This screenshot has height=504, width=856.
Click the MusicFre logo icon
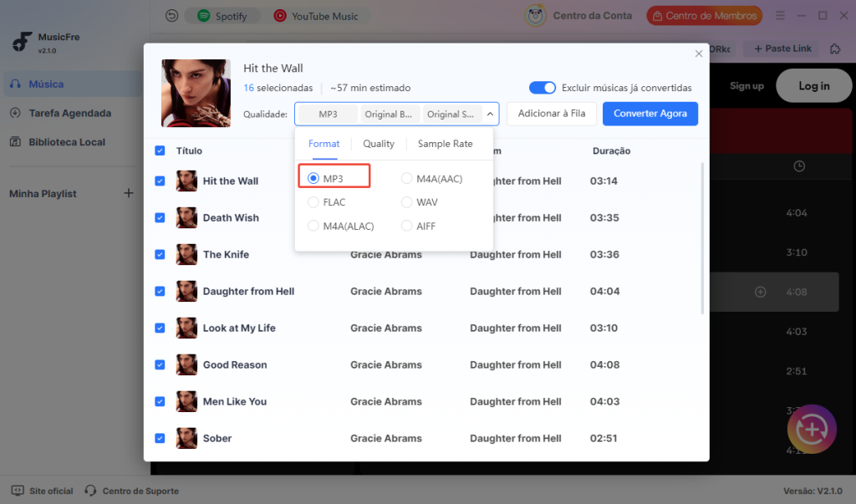point(22,42)
